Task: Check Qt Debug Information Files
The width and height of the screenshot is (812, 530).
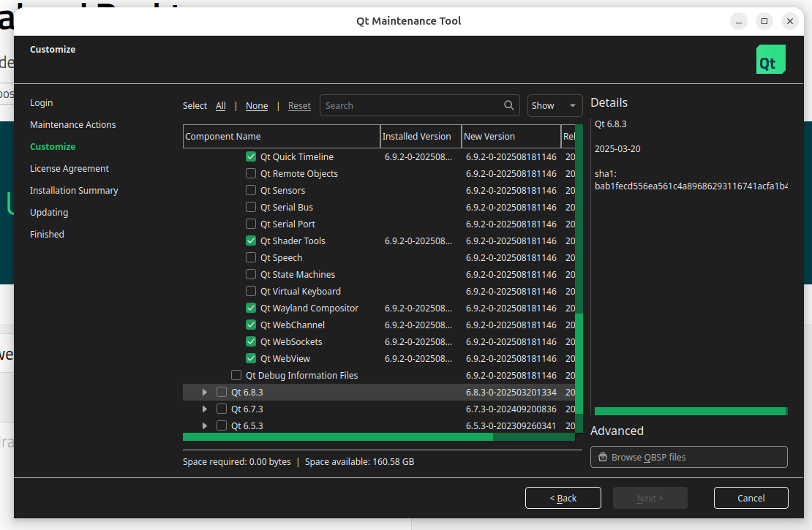Action: (x=236, y=375)
